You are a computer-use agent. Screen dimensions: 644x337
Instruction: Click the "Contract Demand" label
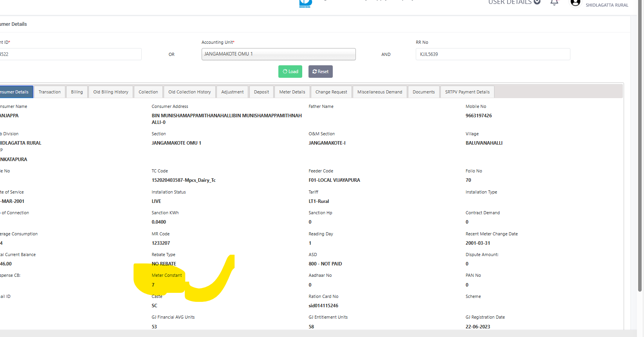[x=483, y=213]
